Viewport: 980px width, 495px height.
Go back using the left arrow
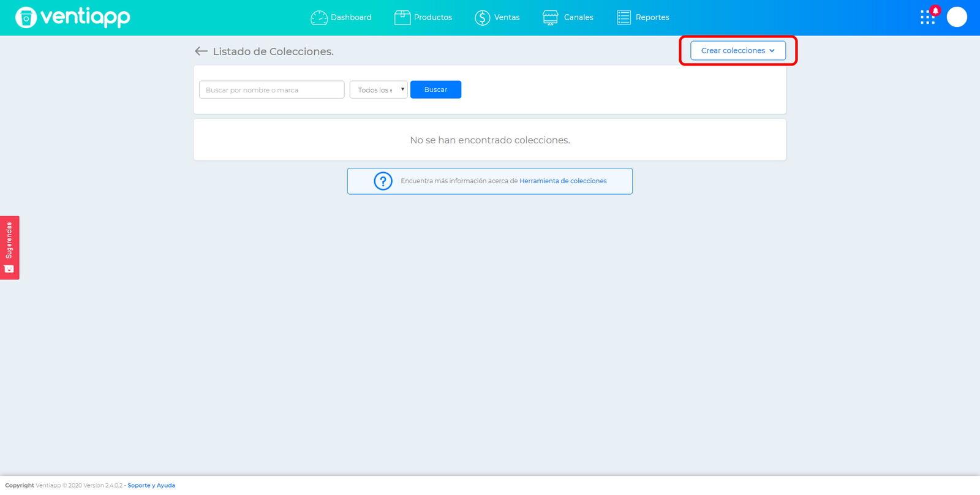point(201,51)
